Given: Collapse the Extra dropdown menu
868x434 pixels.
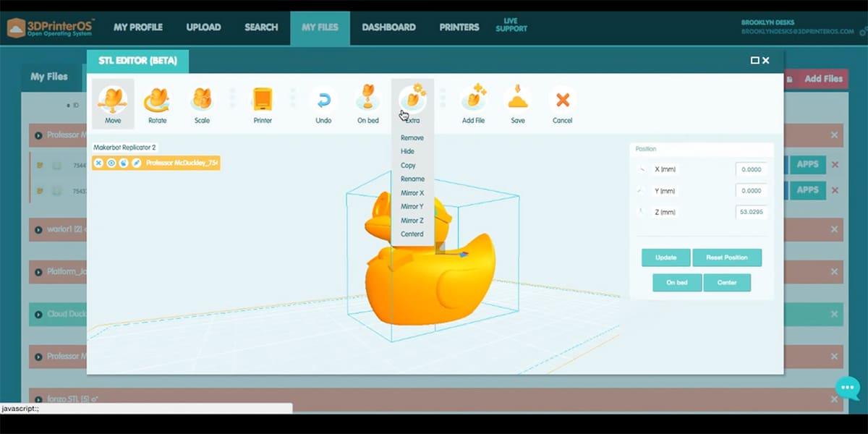Looking at the screenshot, I should (412, 103).
